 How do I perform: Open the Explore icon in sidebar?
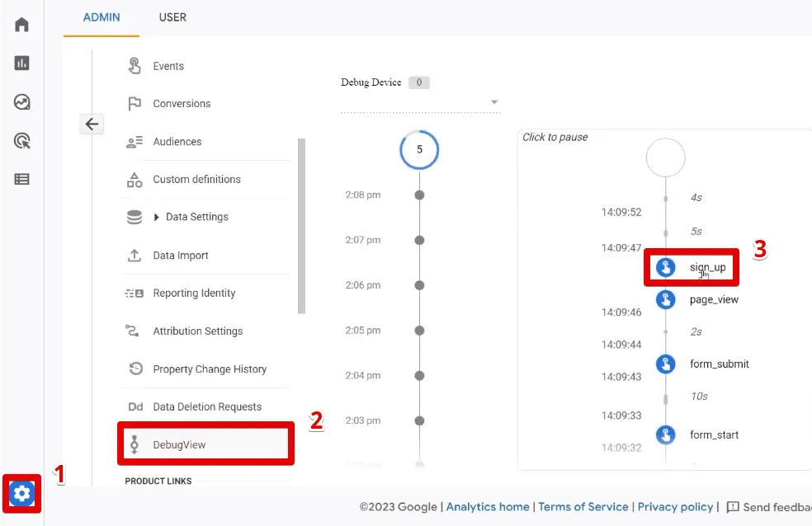tap(21, 102)
